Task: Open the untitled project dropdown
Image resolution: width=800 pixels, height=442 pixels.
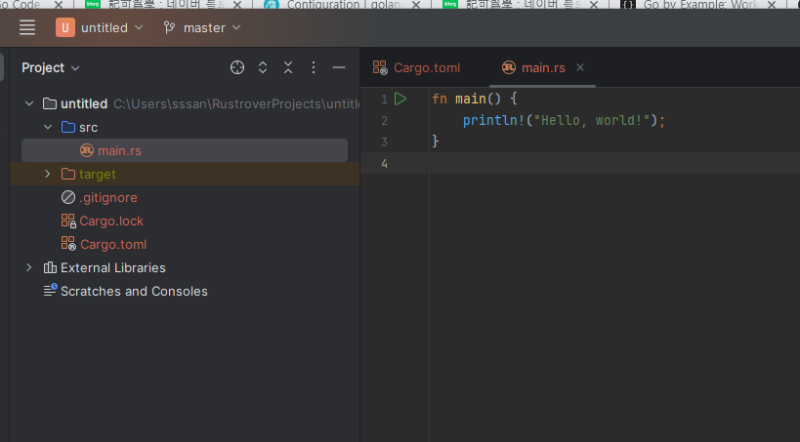Action: tap(100, 28)
